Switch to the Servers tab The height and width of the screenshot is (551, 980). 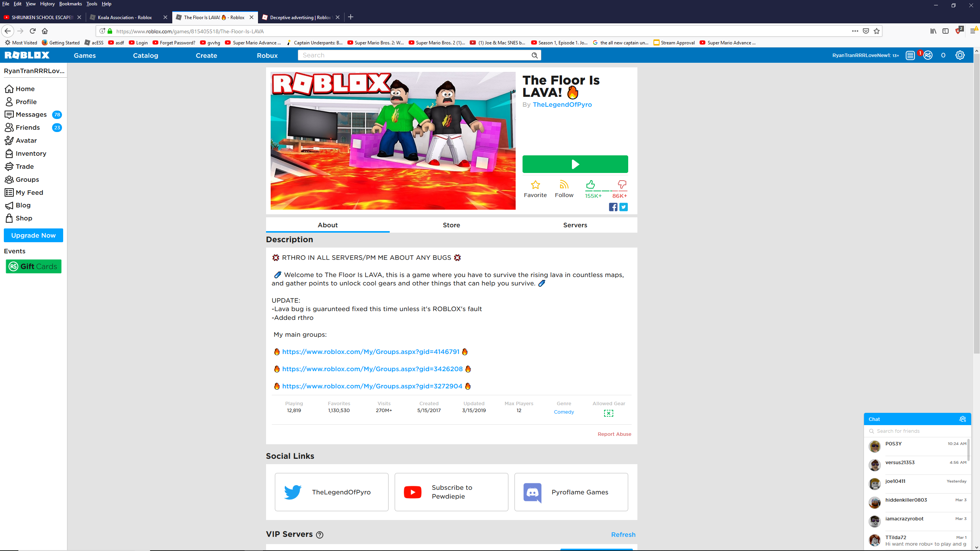click(x=575, y=225)
